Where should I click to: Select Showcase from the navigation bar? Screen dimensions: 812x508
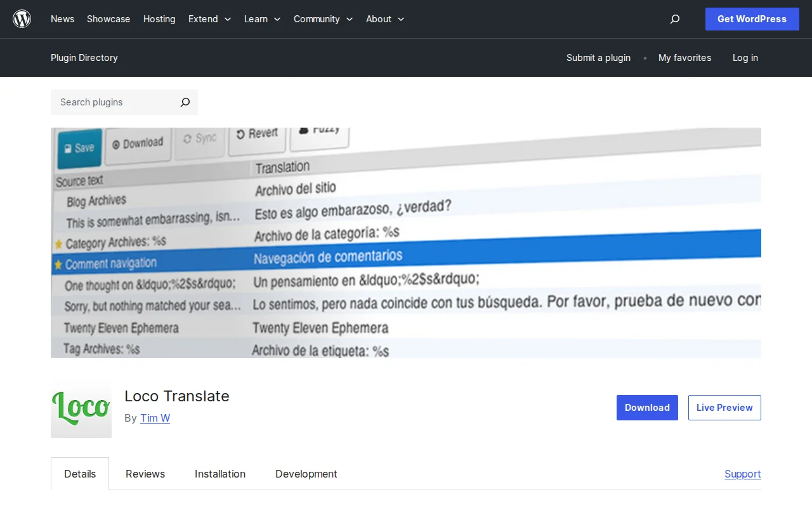108,19
